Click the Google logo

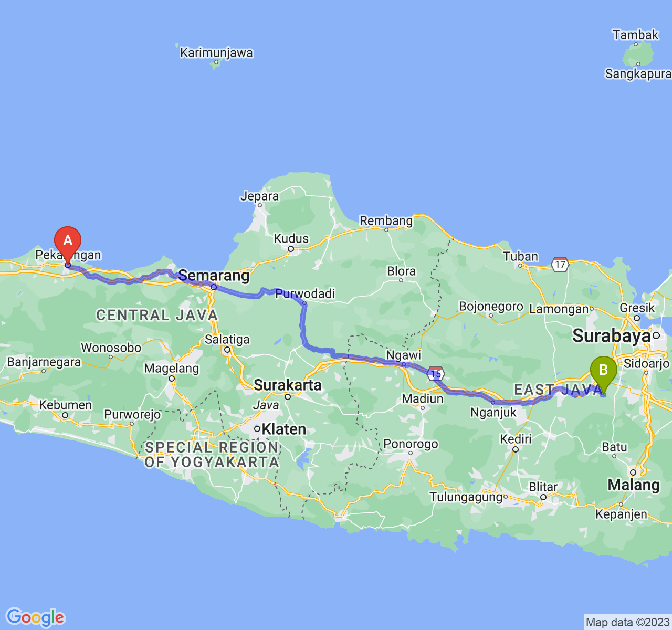tap(35, 617)
